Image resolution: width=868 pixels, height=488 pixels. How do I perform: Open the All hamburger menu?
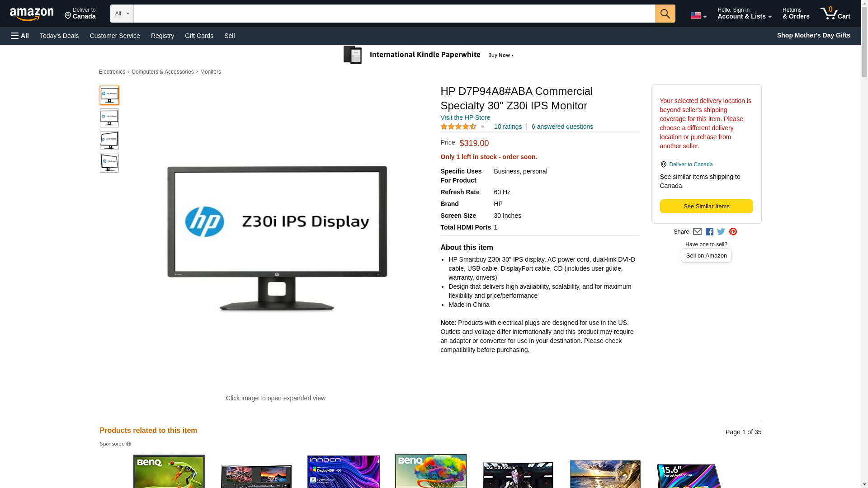click(20, 36)
